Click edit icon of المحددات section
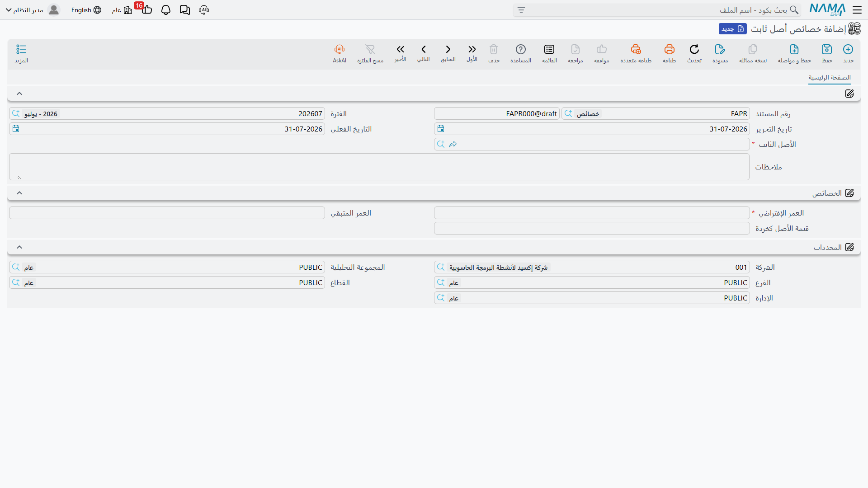This screenshot has height=488, width=868. click(849, 247)
